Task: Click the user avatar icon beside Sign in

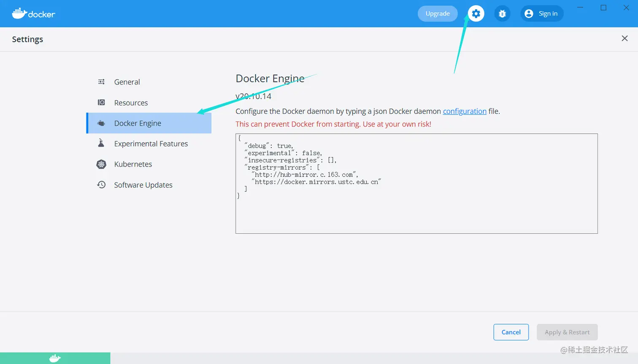Action: coord(529,13)
